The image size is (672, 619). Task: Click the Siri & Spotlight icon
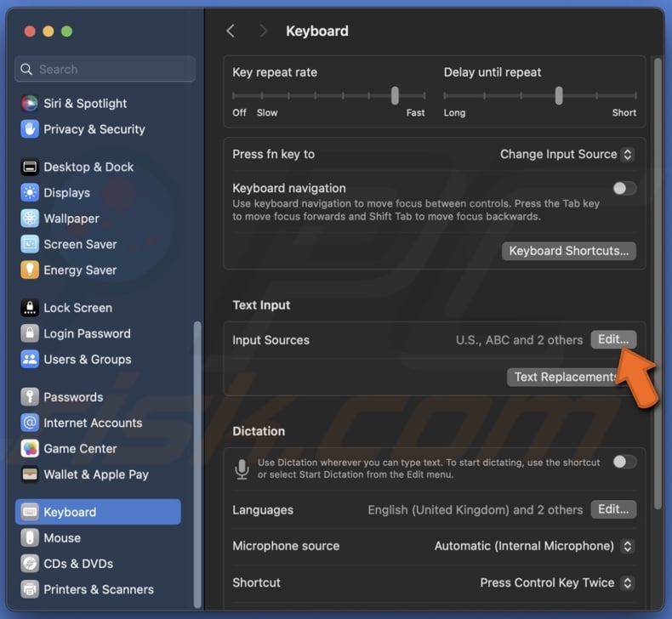pos(30,104)
